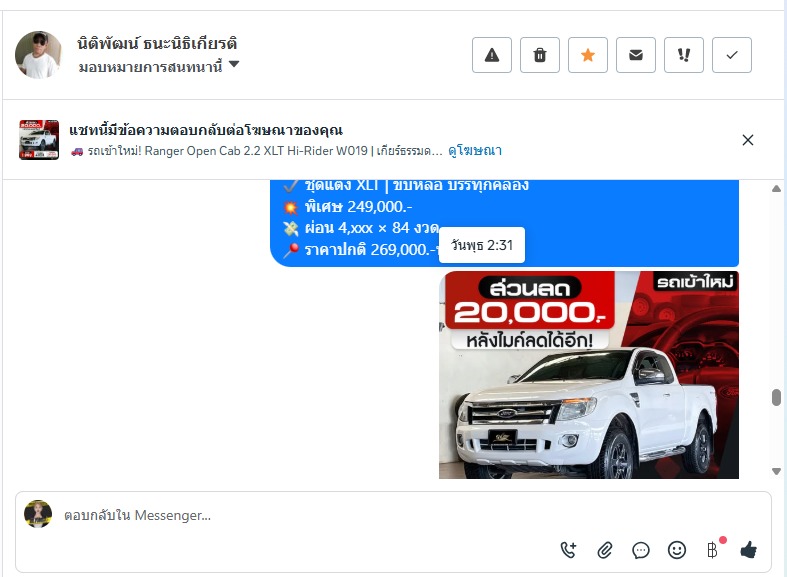Click the spam warning triangle icon
Image resolution: width=787 pixels, height=577 pixels.
coord(491,55)
